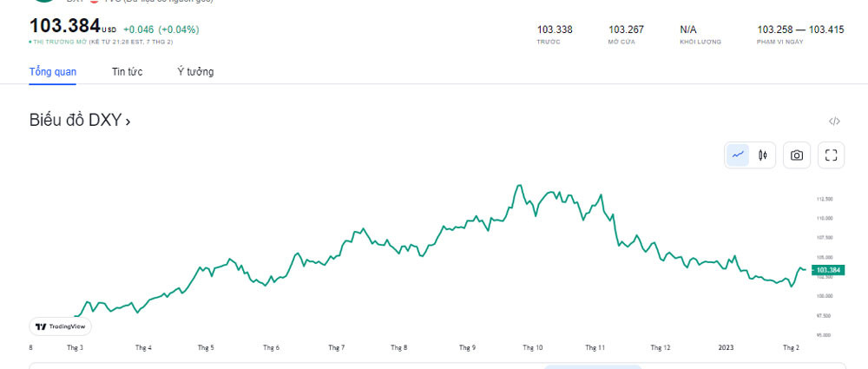This screenshot has height=369, width=868.
Task: Open the Biểu đồ DXY full chart link
Action: tap(80, 121)
